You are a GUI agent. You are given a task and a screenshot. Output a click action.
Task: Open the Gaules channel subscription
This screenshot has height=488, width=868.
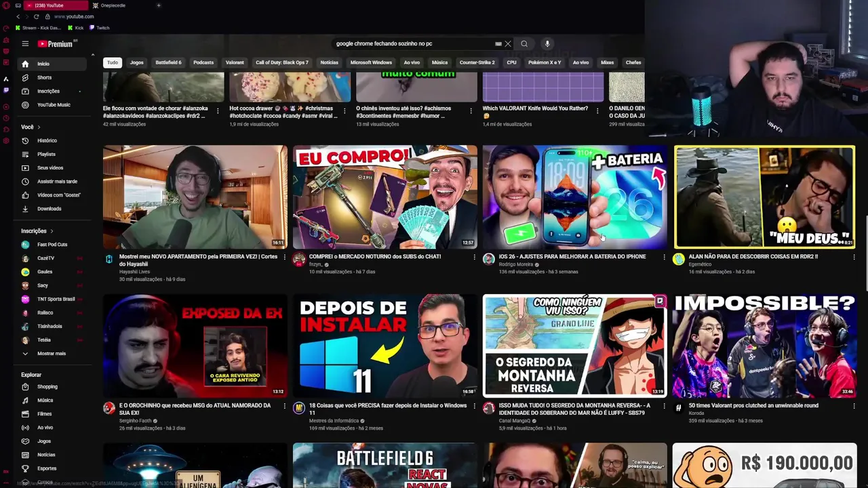coord(45,272)
